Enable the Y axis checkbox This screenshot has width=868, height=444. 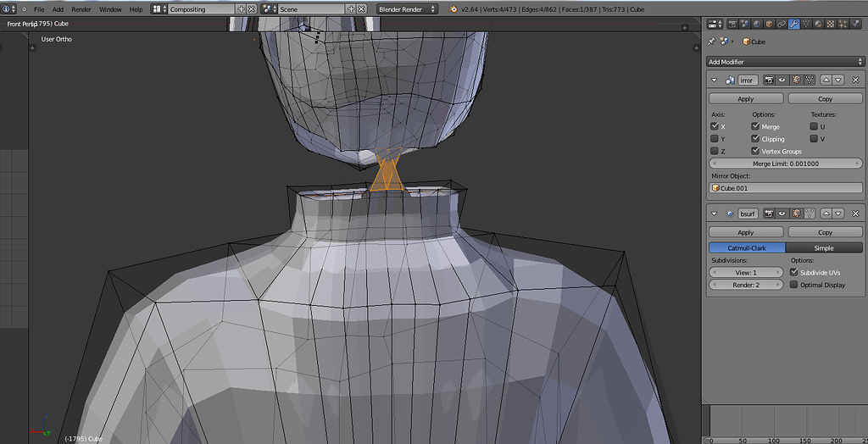point(715,138)
